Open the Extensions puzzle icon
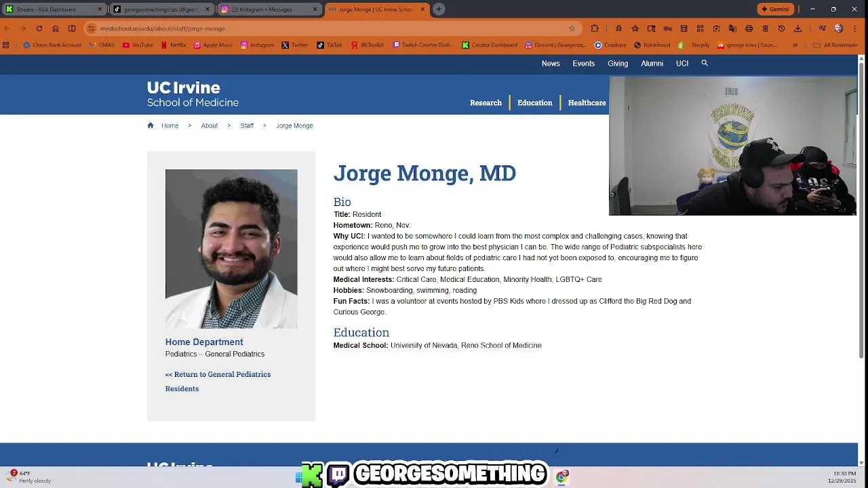 pos(595,28)
